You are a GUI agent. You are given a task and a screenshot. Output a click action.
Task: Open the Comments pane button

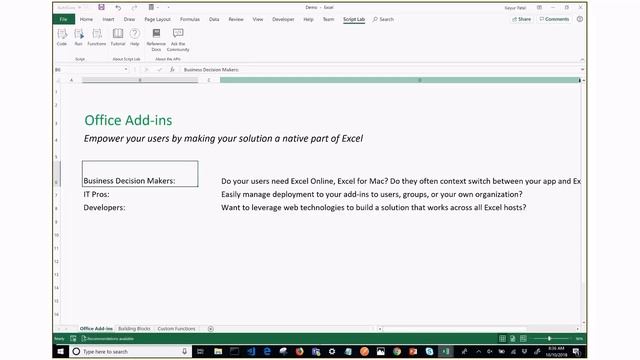tap(554, 19)
